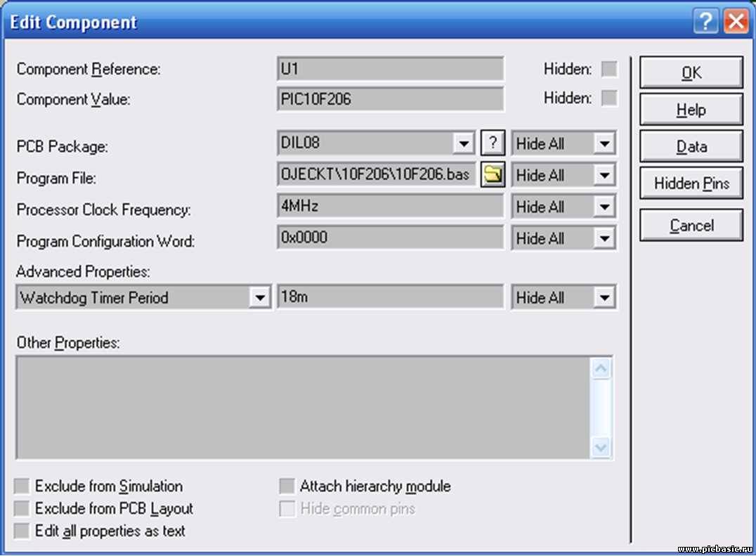Enable Exclude from Simulation
The width and height of the screenshot is (756, 556).
coord(22,486)
